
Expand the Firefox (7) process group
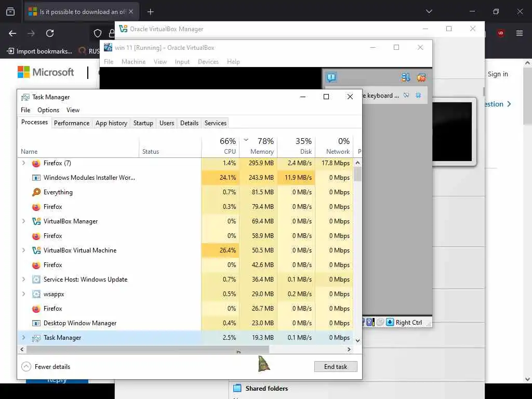(23, 163)
